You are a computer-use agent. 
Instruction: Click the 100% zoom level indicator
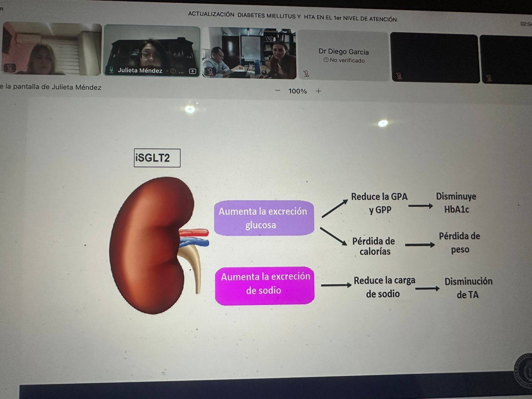click(298, 91)
